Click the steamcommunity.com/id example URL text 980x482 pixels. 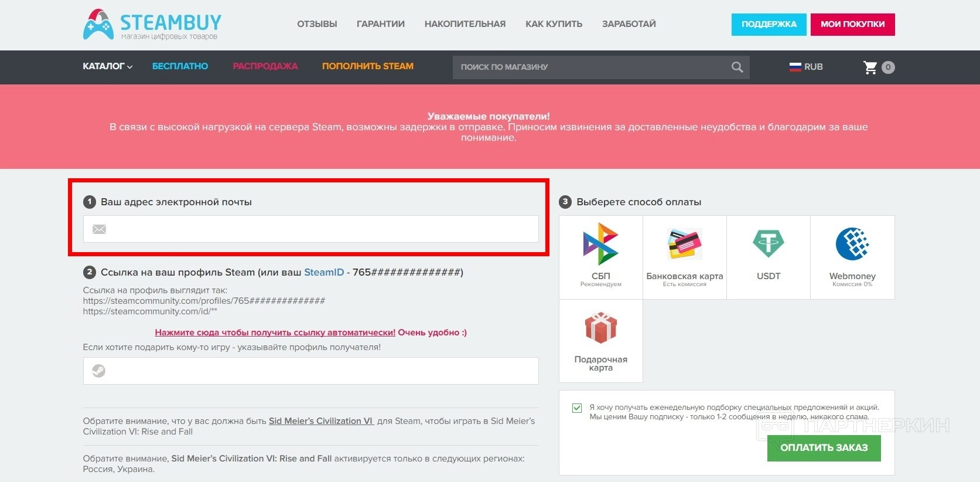tap(150, 311)
